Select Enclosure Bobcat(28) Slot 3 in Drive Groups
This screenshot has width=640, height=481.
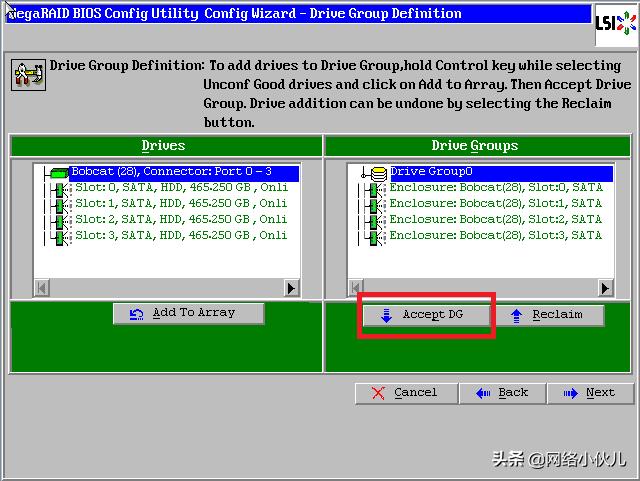(495, 235)
